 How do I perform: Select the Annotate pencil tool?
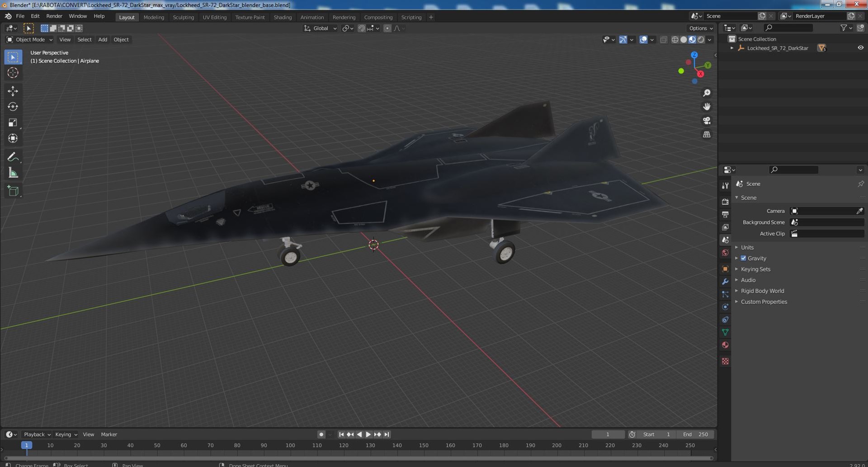tap(13, 157)
